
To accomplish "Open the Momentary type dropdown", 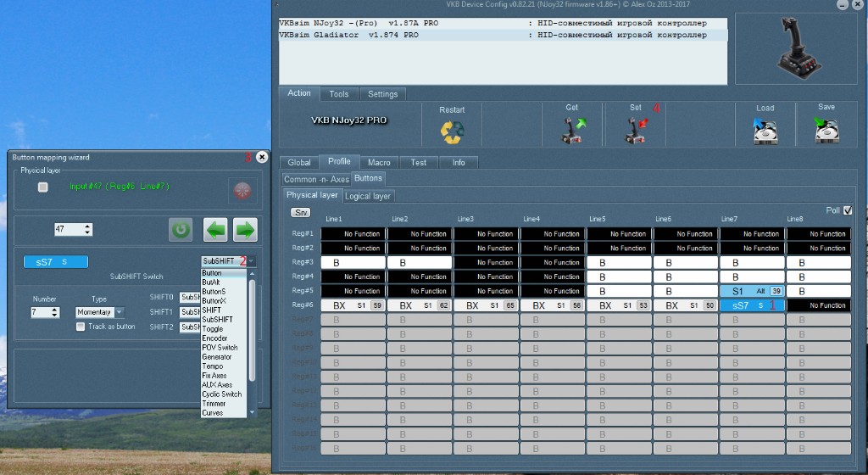I will point(120,312).
